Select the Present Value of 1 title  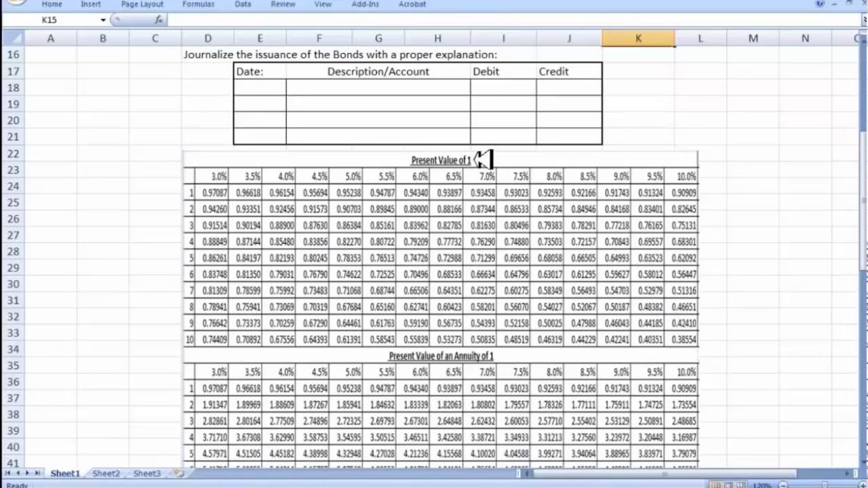click(441, 160)
